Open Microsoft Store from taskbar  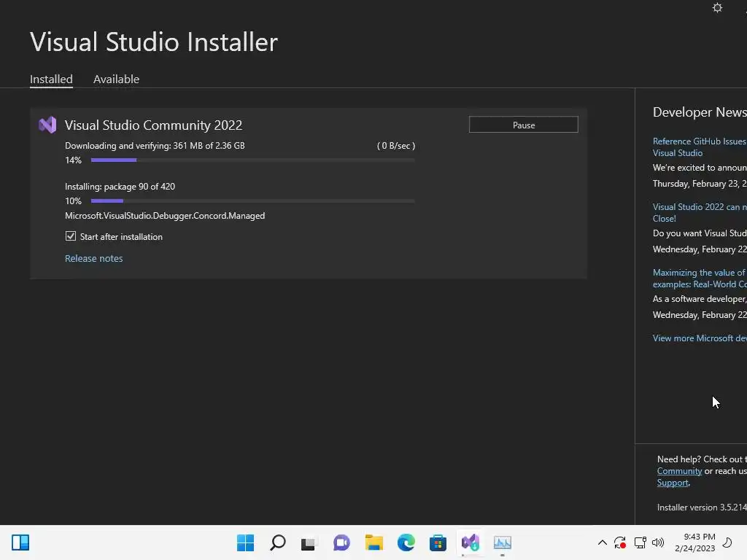(x=438, y=542)
